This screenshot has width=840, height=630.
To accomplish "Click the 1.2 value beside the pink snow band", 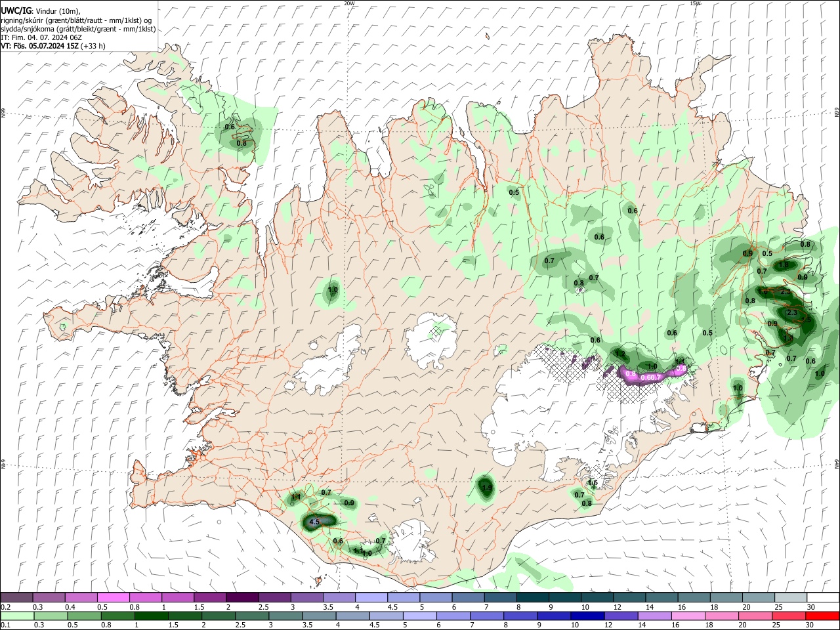I will pyautogui.click(x=619, y=353).
